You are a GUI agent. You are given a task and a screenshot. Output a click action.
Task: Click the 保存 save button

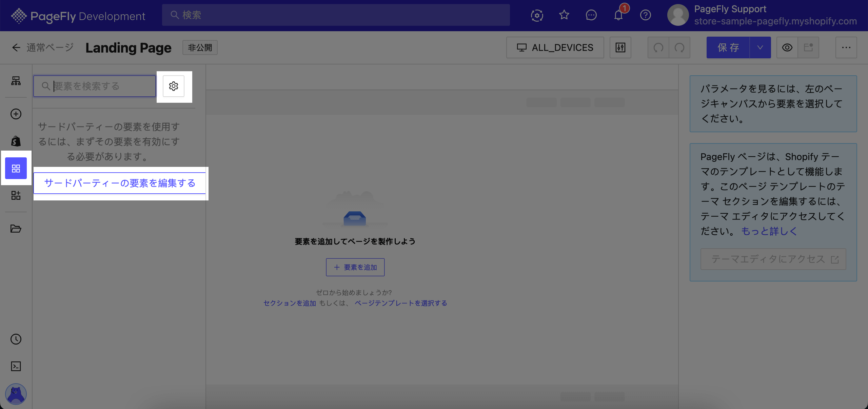tap(728, 47)
